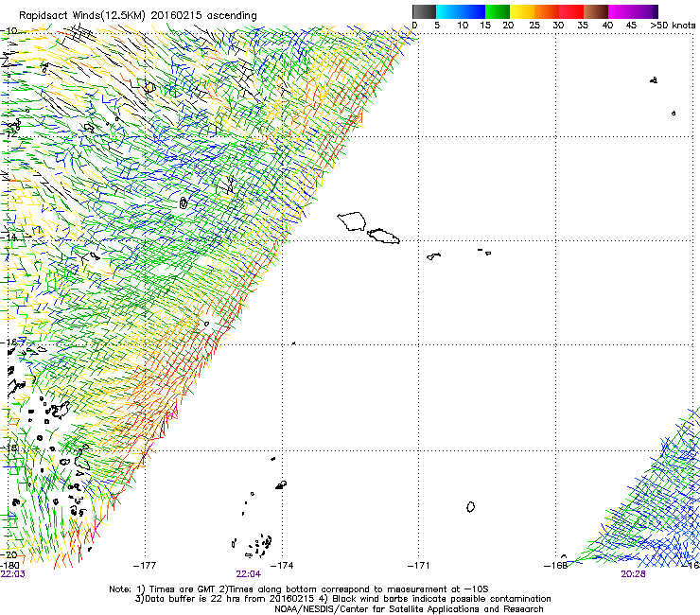The image size is (700, 615).
Task: Click the title text 'Rapidscat Winds(12.5KM) 20160215 ascending'
Action: pos(138,16)
